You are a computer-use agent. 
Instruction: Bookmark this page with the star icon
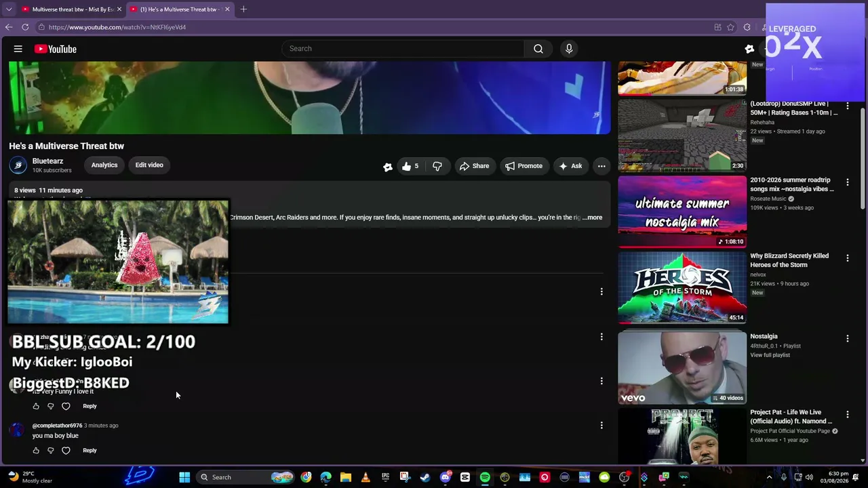coord(730,27)
